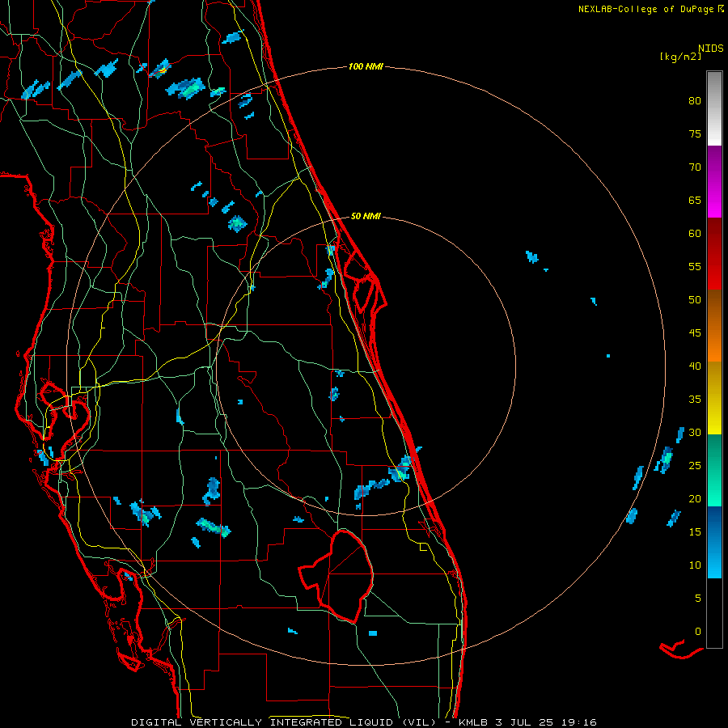Click the legend value 45
Image resolution: width=728 pixels, height=728 pixels.
(695, 333)
